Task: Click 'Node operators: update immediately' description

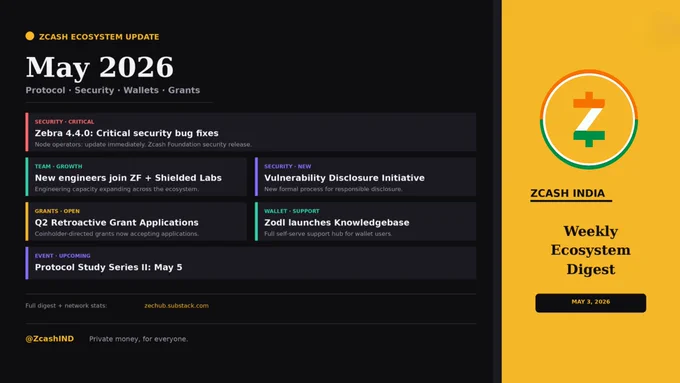Action: 143,144
